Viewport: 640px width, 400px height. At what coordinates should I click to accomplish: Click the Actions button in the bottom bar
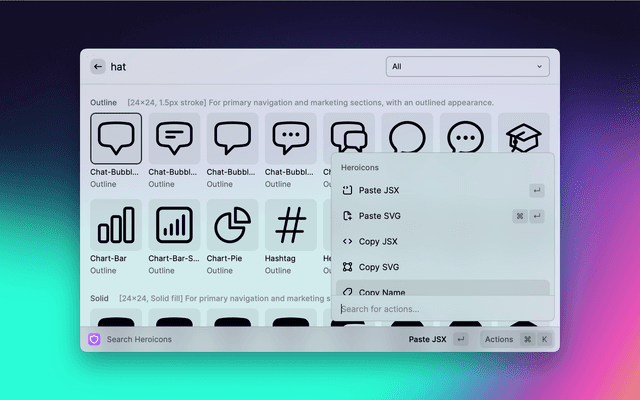pos(499,339)
